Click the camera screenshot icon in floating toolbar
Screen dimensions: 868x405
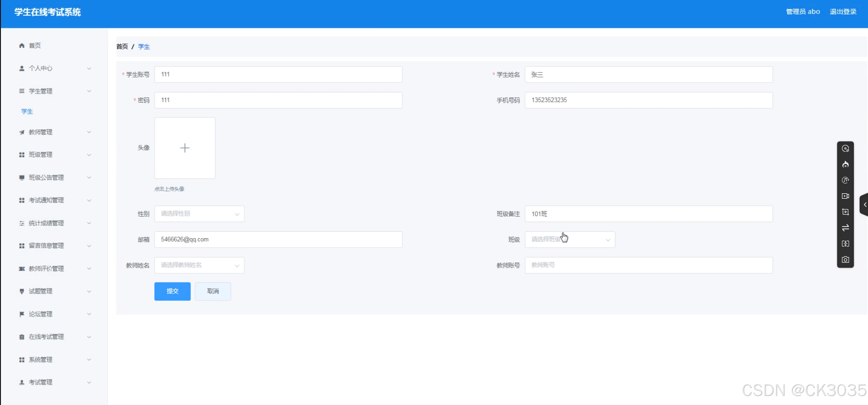click(x=845, y=259)
